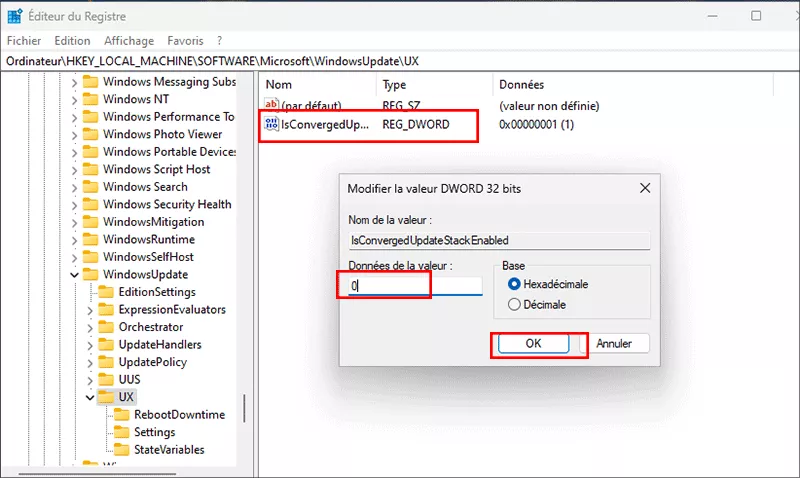Click the UUS folder icon

106,379
